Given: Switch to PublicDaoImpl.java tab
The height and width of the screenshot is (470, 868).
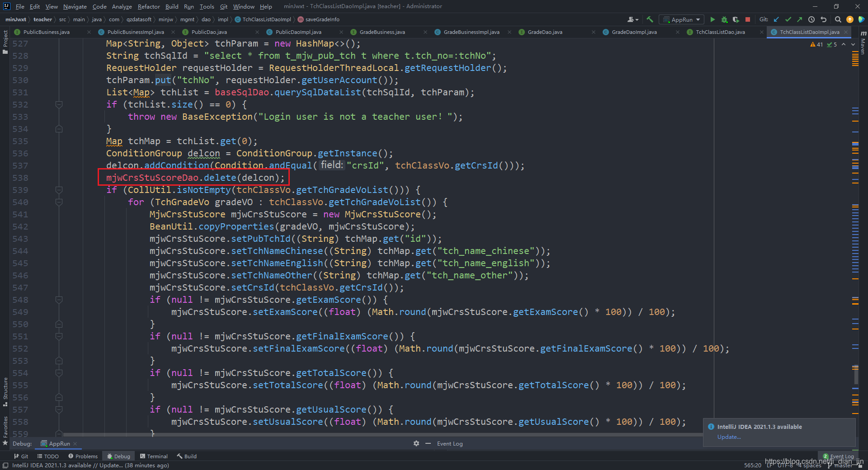Looking at the screenshot, I should (298, 32).
